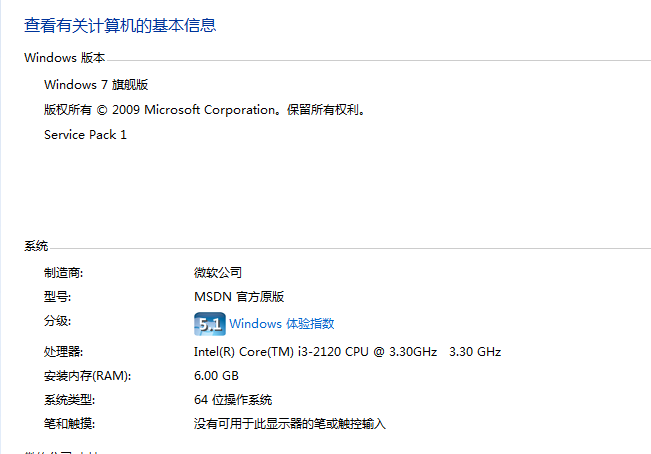Click the 处理器 label
The height and width of the screenshot is (454, 651).
coord(64,352)
